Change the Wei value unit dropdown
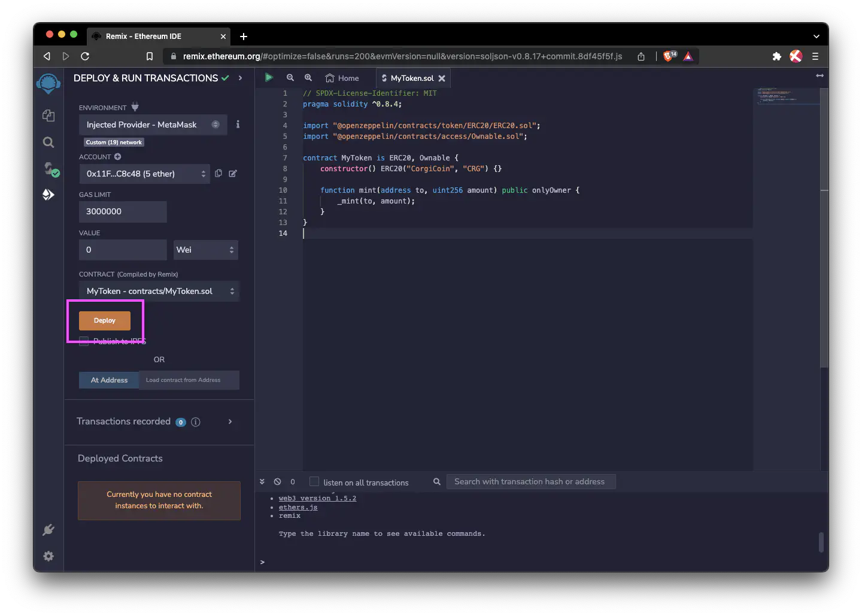 [206, 250]
